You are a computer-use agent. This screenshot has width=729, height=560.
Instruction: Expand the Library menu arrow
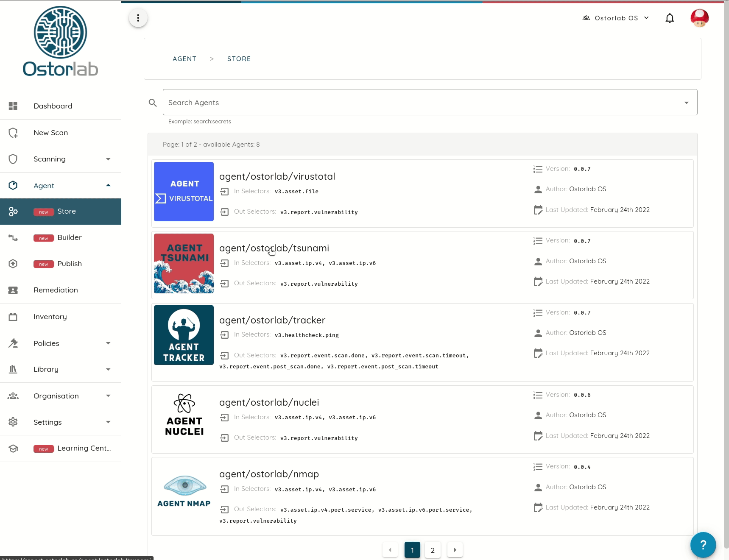point(108,369)
